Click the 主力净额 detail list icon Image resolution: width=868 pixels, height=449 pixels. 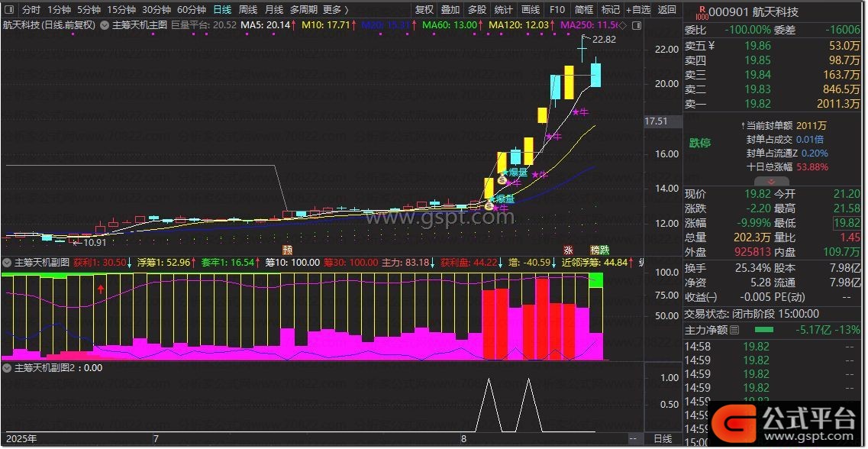click(x=734, y=331)
